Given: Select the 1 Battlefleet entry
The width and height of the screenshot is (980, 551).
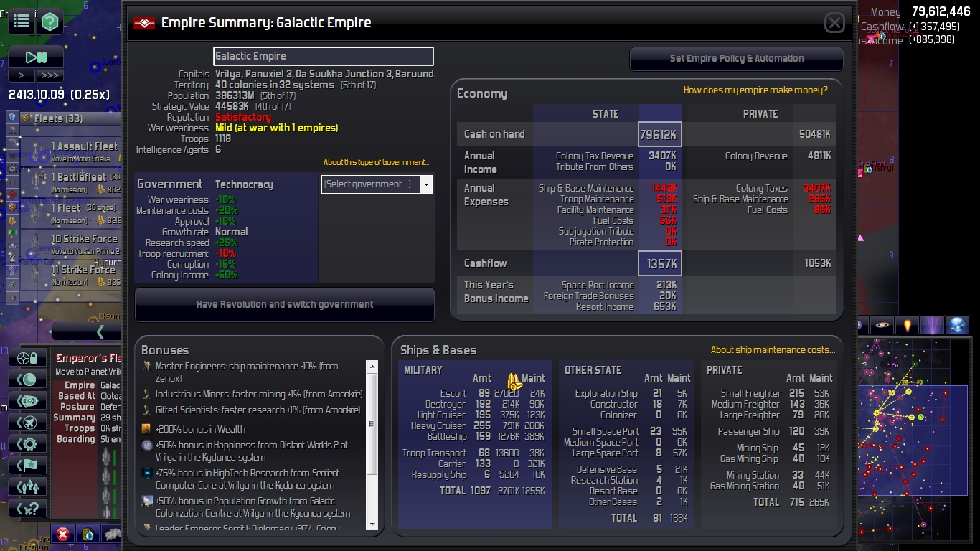Looking at the screenshot, I should coord(71,182).
